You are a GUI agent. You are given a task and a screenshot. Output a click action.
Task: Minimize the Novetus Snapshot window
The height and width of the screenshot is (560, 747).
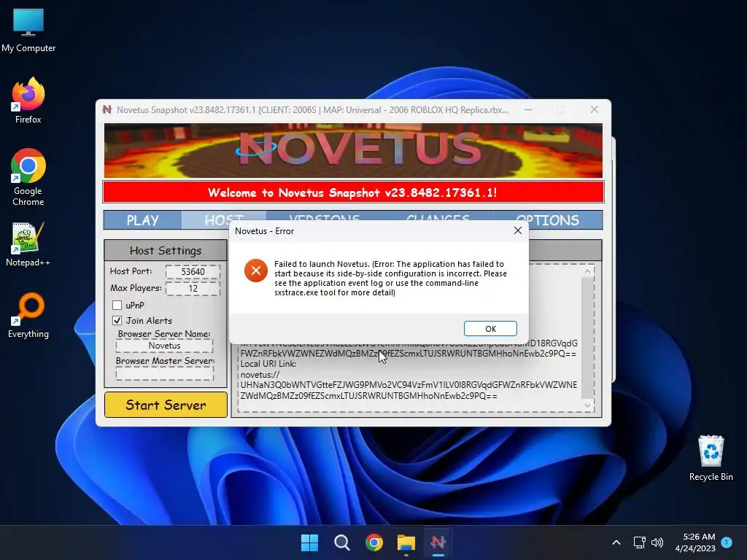(528, 109)
